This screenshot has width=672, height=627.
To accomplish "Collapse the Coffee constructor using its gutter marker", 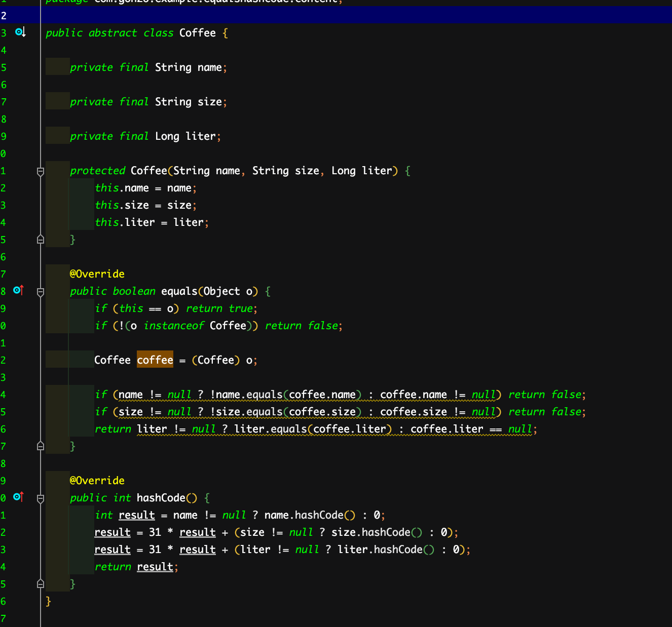I will 40,172.
